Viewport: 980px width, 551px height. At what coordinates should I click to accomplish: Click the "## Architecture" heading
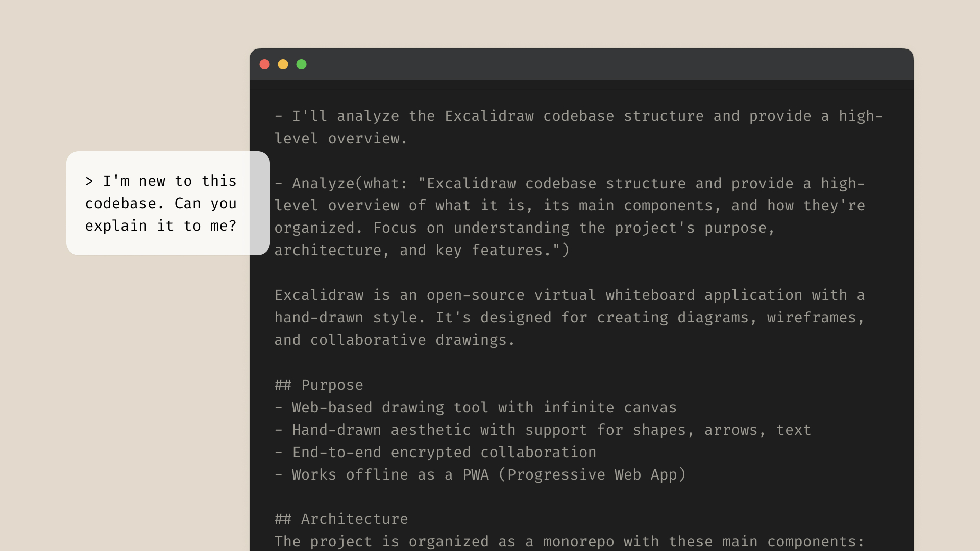click(341, 519)
